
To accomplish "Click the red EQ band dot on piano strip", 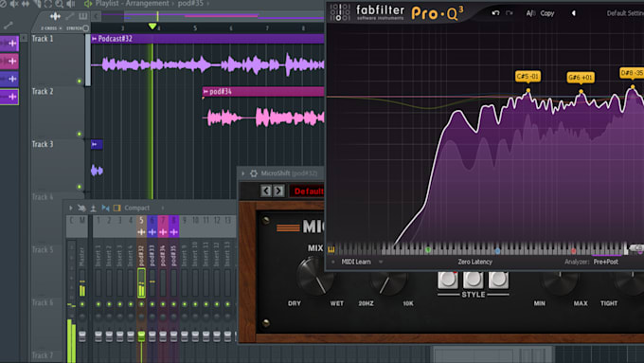I will click(x=573, y=250).
